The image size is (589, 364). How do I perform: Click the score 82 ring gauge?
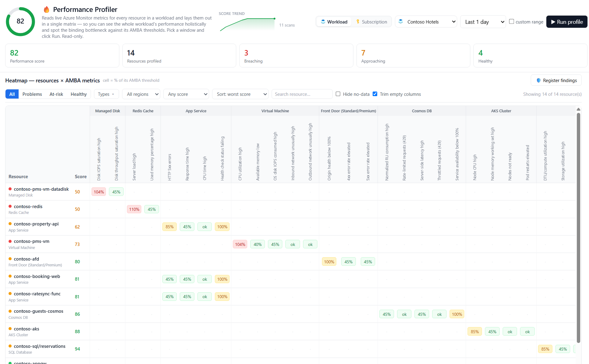point(20,21)
